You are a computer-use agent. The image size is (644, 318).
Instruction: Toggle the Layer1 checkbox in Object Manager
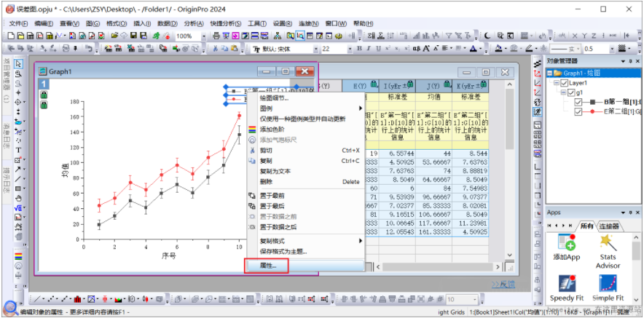[564, 83]
